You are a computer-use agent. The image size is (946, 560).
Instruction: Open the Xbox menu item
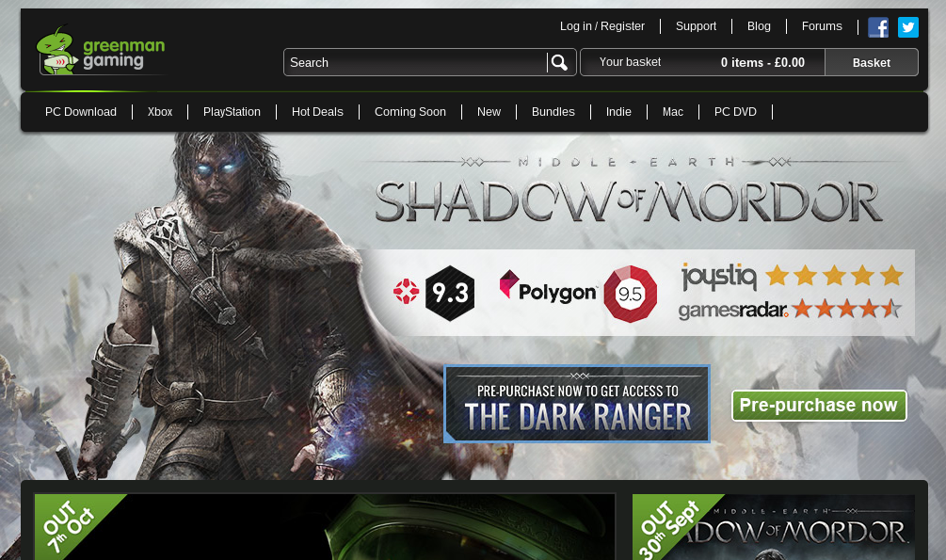[160, 112]
